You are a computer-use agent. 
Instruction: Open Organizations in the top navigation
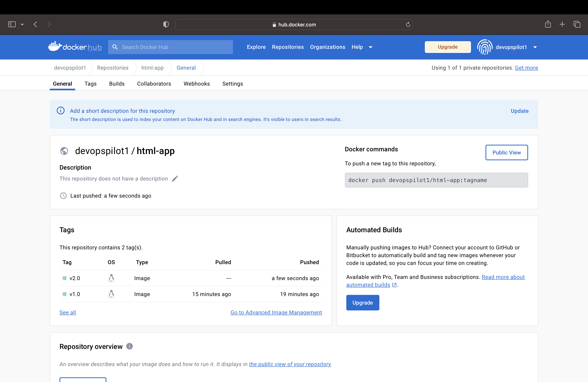(x=328, y=47)
